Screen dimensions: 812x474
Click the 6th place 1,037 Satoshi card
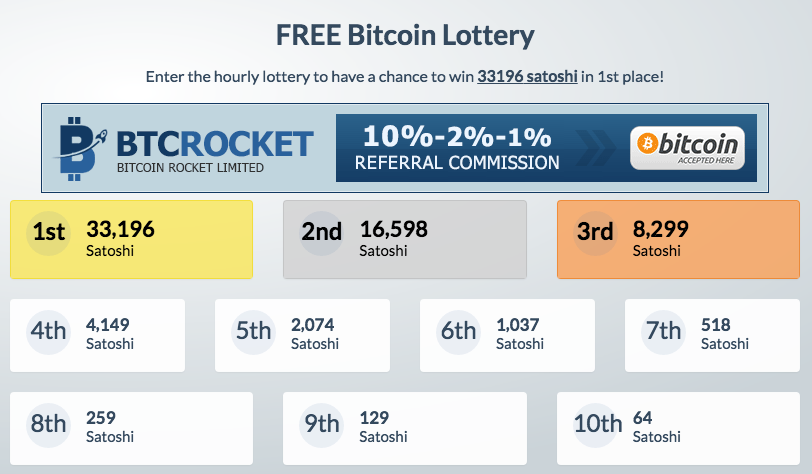click(508, 335)
